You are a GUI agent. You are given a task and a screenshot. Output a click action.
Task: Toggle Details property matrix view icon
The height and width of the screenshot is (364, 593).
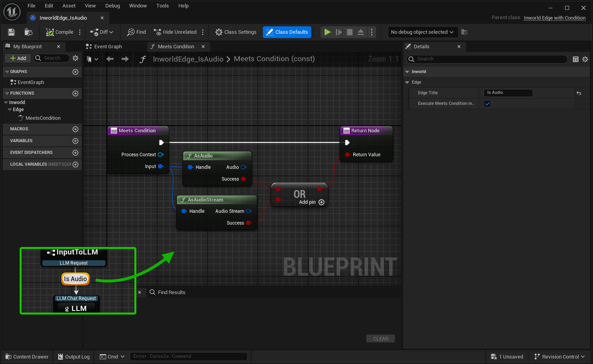point(576,59)
